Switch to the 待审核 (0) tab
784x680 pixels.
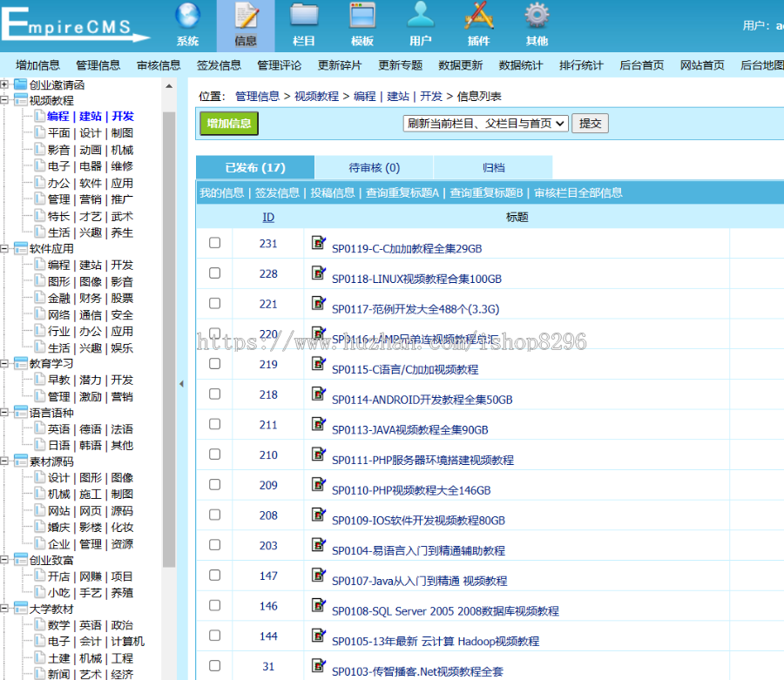point(374,168)
